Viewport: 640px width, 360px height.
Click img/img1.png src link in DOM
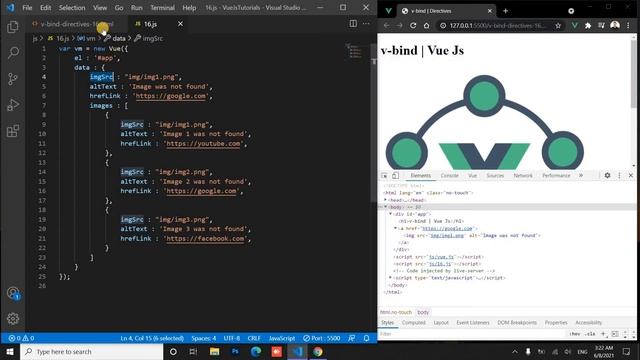click(447, 236)
